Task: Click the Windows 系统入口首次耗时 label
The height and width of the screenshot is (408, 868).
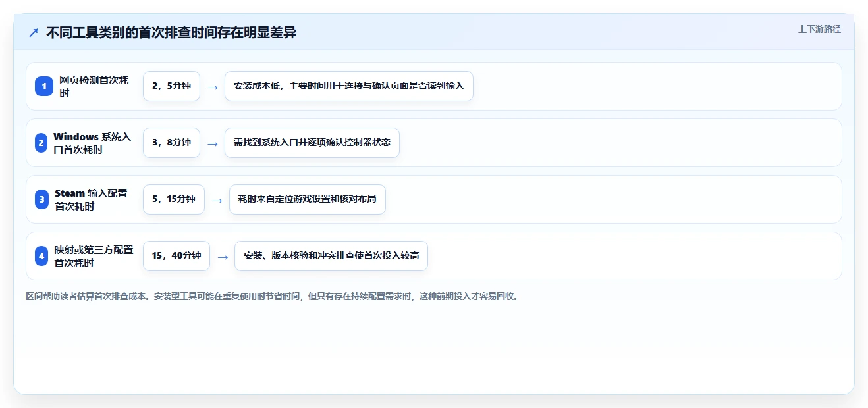Action: coord(92,143)
